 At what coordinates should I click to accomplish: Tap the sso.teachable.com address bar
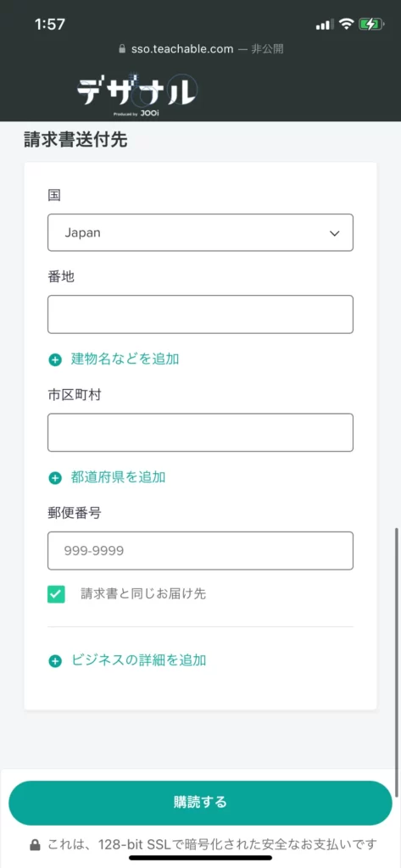coord(201,49)
